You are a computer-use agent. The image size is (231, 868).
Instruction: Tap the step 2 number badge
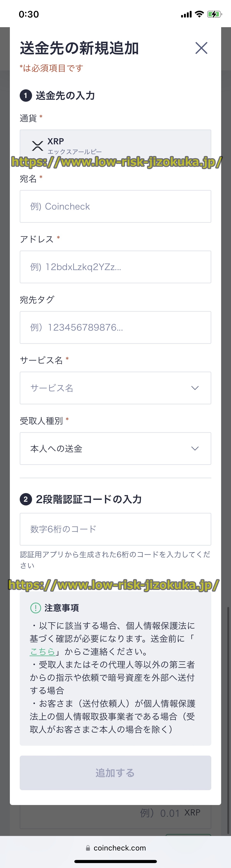pyautogui.click(x=25, y=499)
